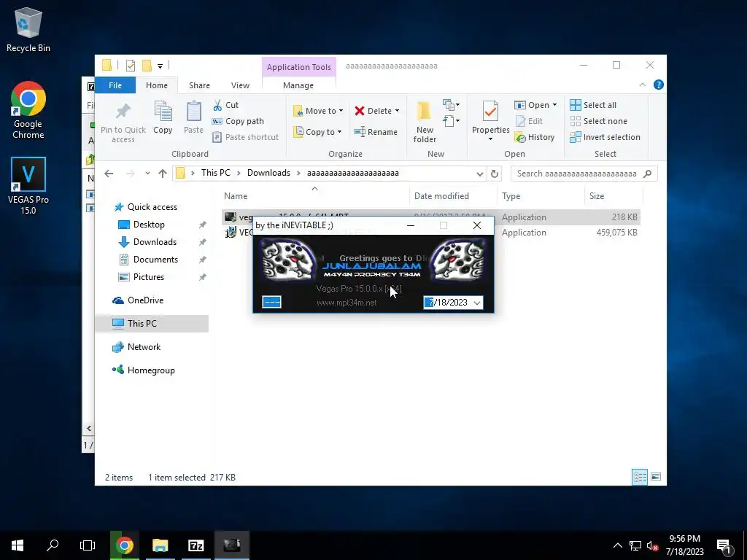Expand address bar history dropdown
The height and width of the screenshot is (560, 747).
click(x=480, y=174)
